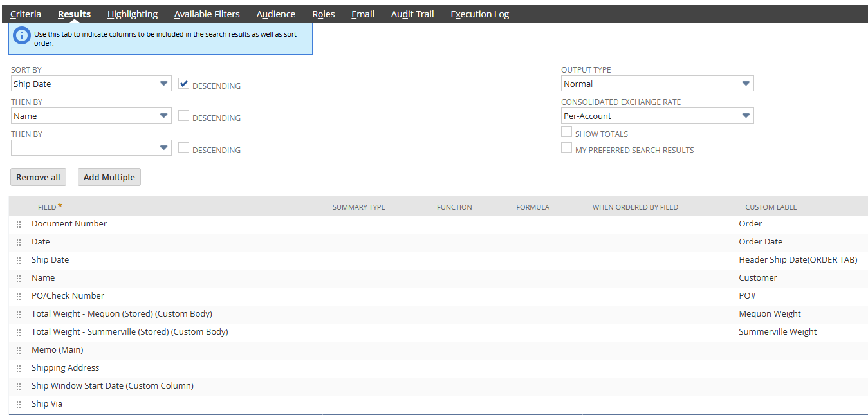The height and width of the screenshot is (415, 868).
Task: Open the Output Type dropdown
Action: 746,83
